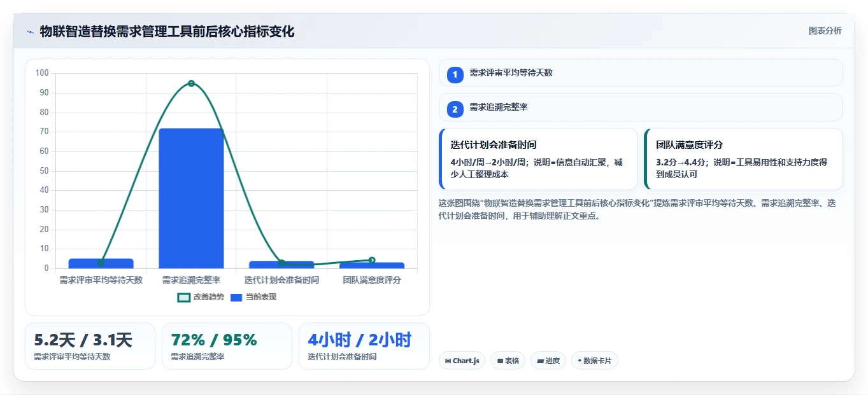Click the 迭代计划会准备时间 axis label
This screenshot has width=868, height=395.
point(281,280)
